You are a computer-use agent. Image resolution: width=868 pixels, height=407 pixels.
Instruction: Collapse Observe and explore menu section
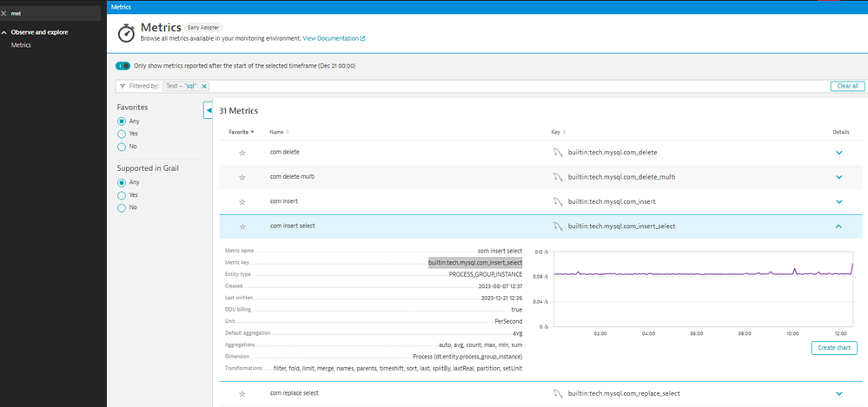[4, 33]
